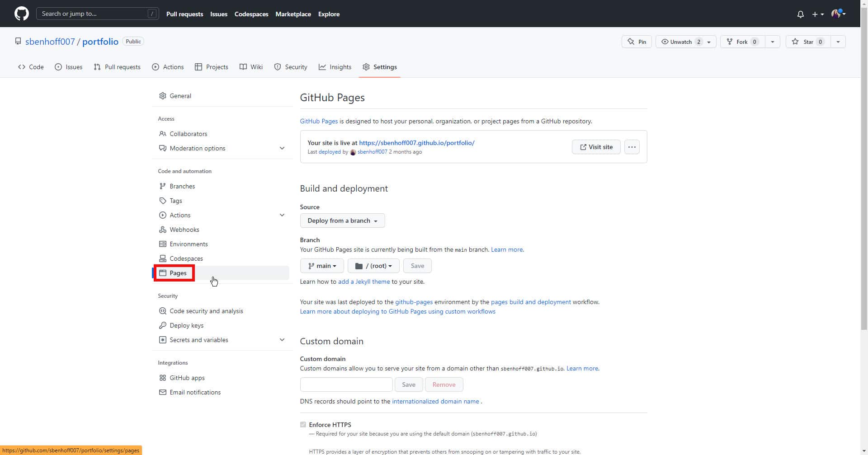Open the main branch selector

322,266
